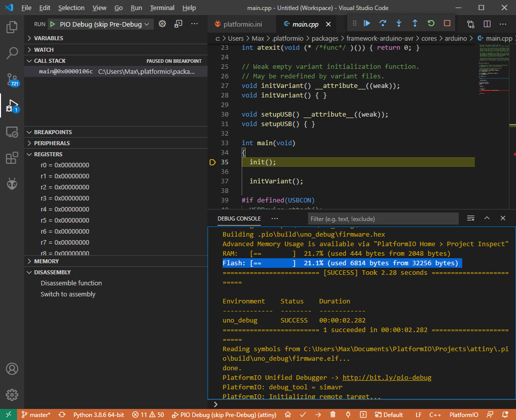This screenshot has width=516, height=420.
Task: Start debugging with the green play icon
Action: click(x=52, y=24)
